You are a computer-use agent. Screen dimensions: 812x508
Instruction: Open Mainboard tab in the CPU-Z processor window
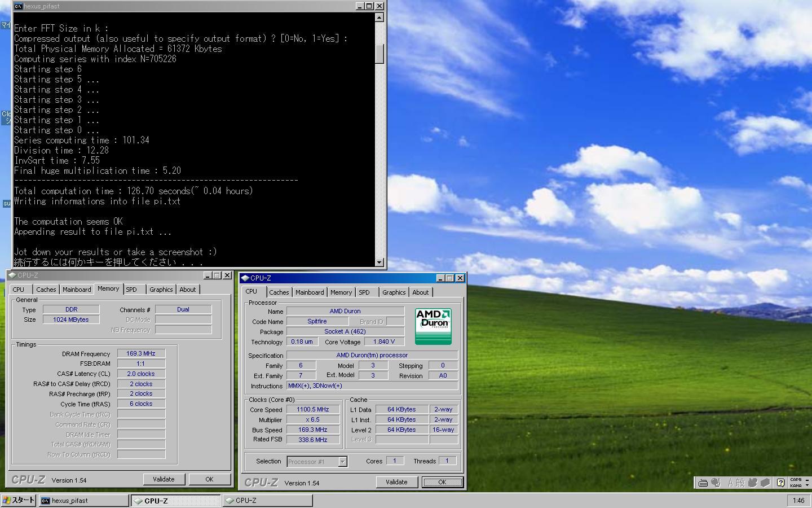(310, 292)
